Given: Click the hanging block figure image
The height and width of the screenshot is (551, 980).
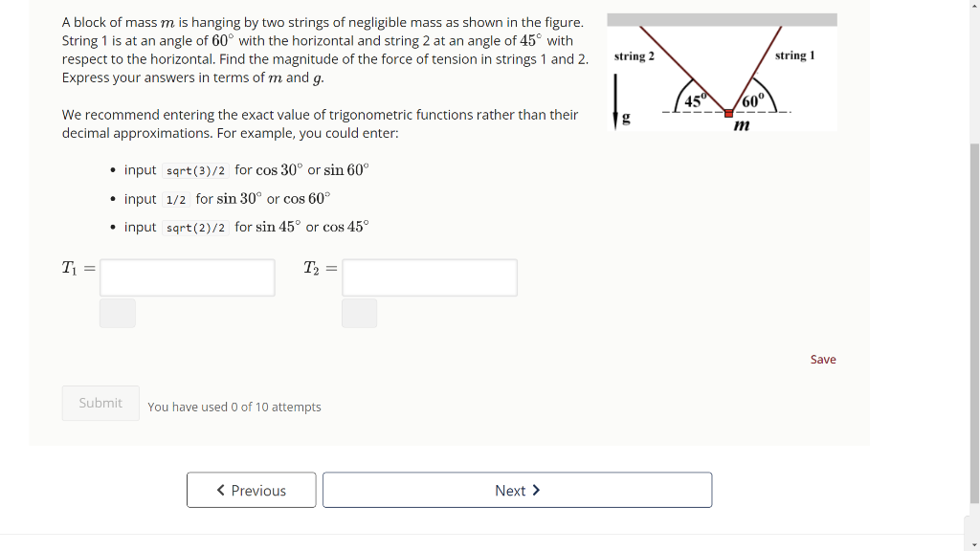Looking at the screenshot, I should click(722, 72).
